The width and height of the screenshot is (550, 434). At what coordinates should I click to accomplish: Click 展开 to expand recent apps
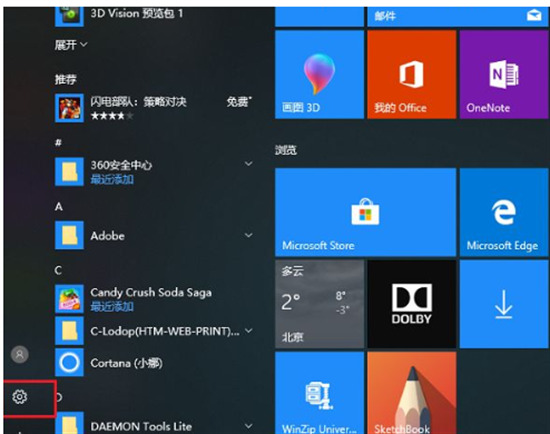pos(71,45)
